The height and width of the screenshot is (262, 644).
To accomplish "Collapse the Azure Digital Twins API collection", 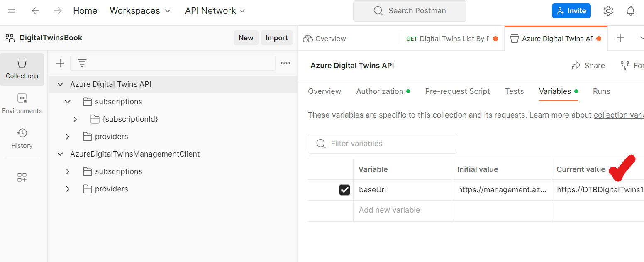I will tap(60, 84).
